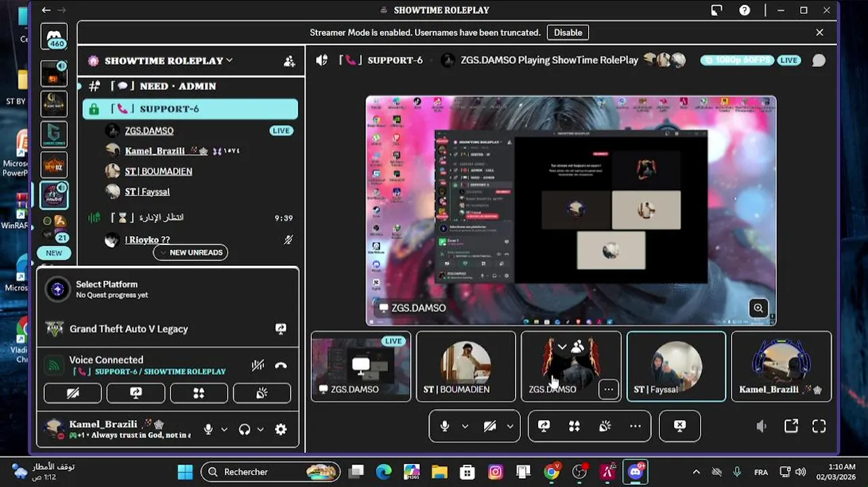Viewport: 868px width, 487px height.
Task: Open more options in the call control bar
Action: (635, 426)
